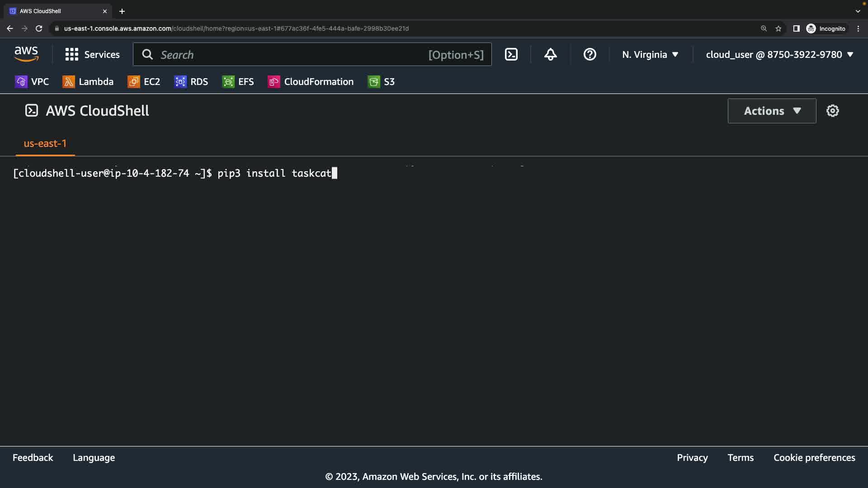Open the RDS service shortcut
The image size is (868, 488).
[191, 82]
